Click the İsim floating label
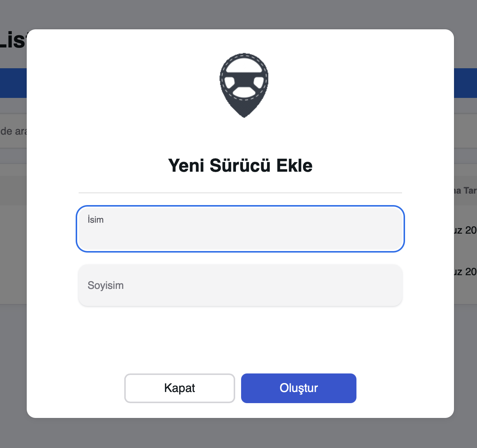The height and width of the screenshot is (448, 477). point(95,220)
